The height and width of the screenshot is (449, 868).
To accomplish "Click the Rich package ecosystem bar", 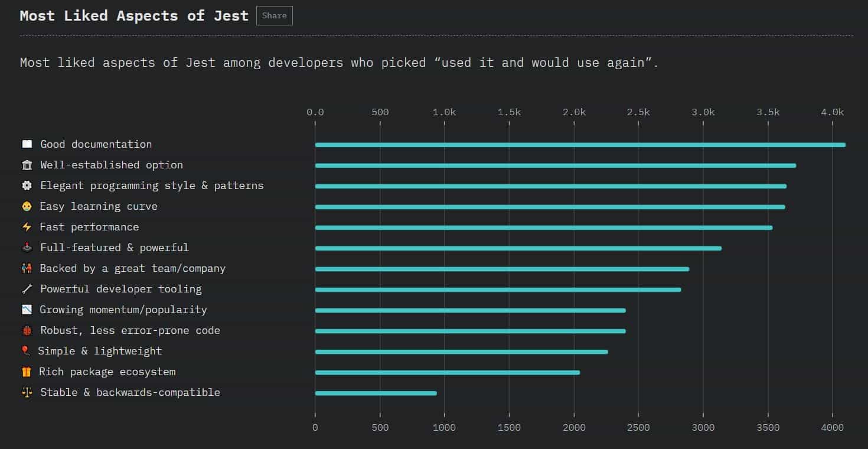I will (x=447, y=372).
